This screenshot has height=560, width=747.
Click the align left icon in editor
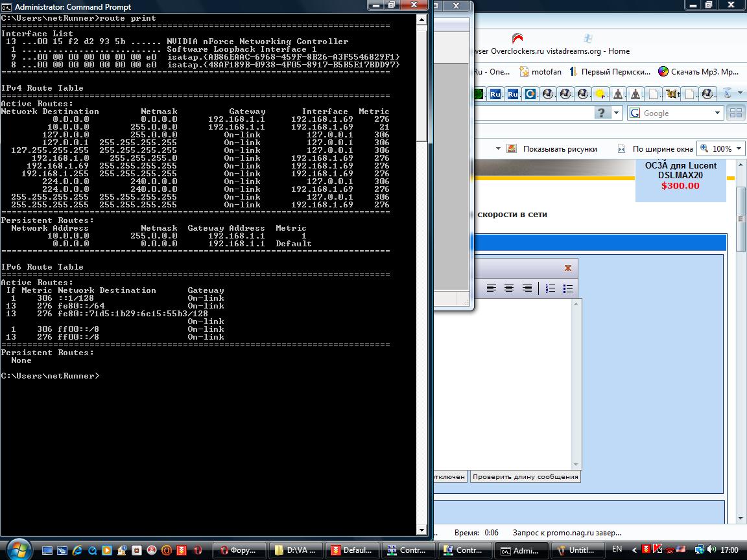[x=492, y=288]
